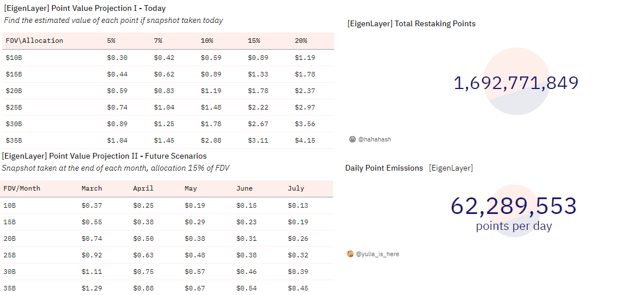This screenshot has width=644, height=295.
Task: Sort by the July column header
Action: pos(295,189)
